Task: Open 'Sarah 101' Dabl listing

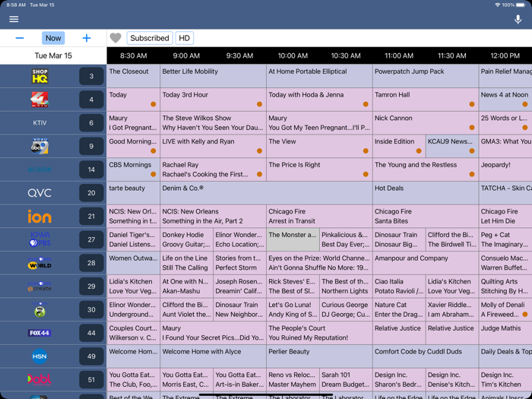Action: (346, 379)
